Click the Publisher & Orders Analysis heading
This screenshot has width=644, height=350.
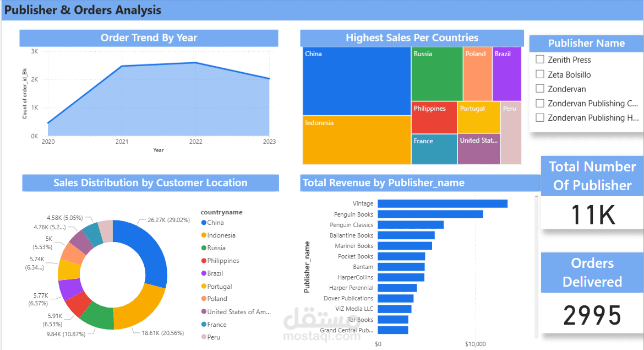83,10
